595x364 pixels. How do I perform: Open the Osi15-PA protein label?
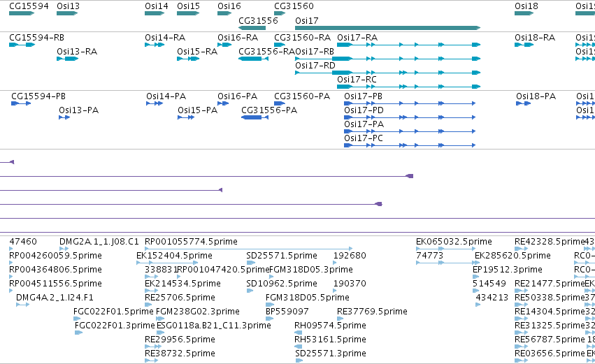click(x=198, y=110)
